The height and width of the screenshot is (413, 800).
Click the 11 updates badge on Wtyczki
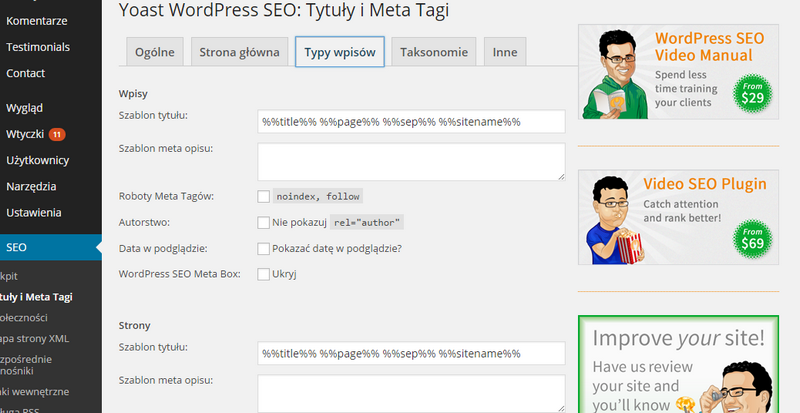(57, 135)
